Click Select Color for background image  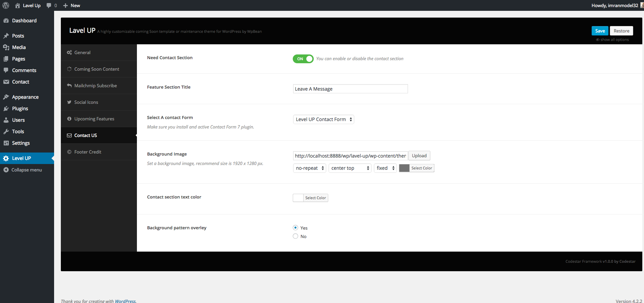click(x=422, y=168)
